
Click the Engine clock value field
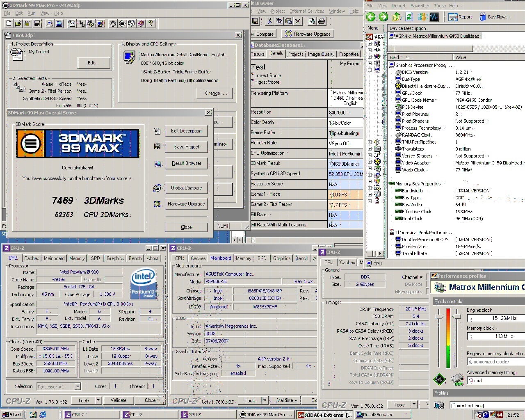click(x=496, y=318)
